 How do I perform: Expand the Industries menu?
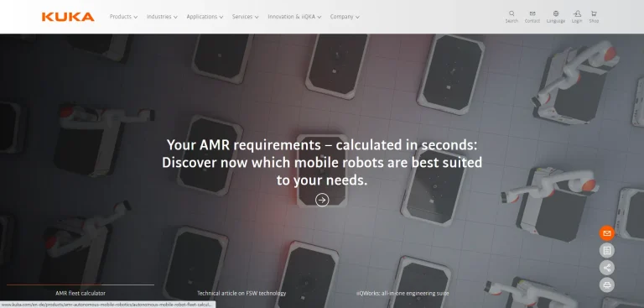point(162,17)
